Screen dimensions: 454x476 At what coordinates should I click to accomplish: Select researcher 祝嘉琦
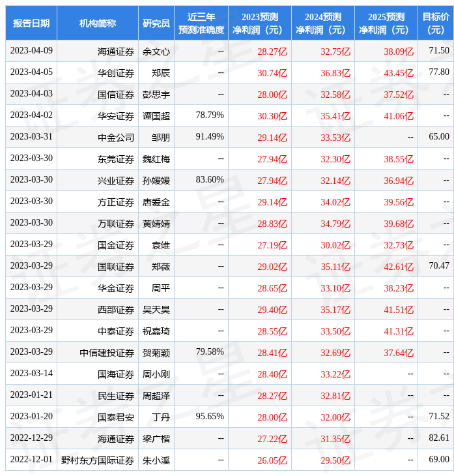tap(156, 331)
